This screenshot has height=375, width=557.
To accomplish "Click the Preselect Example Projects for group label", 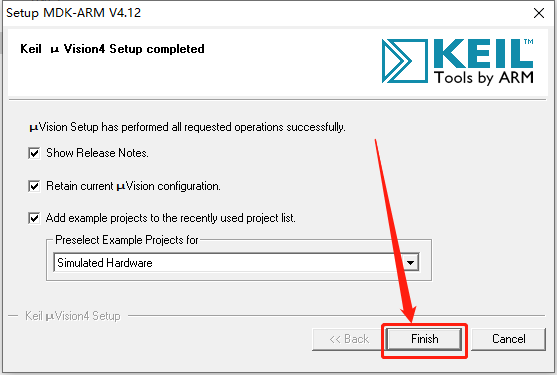I will point(126,240).
